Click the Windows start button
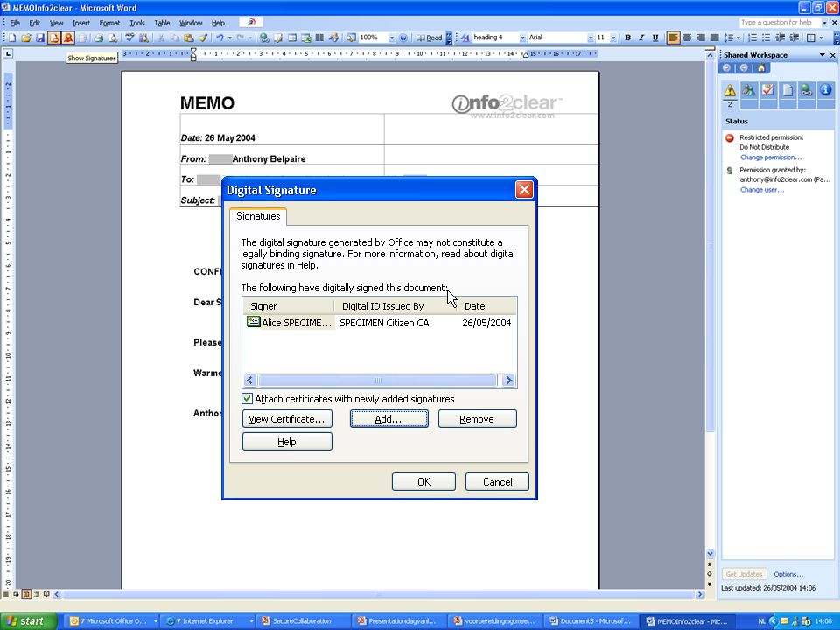 (x=28, y=621)
